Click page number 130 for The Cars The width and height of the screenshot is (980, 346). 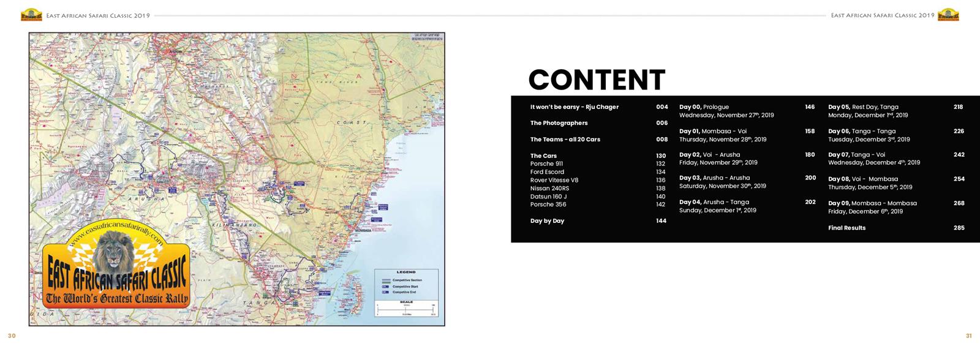(x=661, y=156)
